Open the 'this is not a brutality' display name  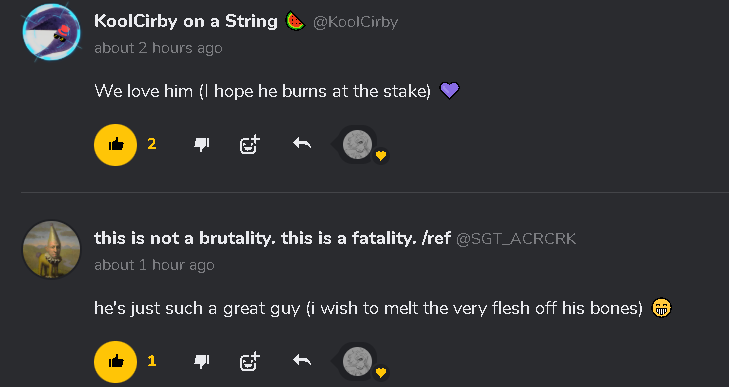tap(272, 238)
